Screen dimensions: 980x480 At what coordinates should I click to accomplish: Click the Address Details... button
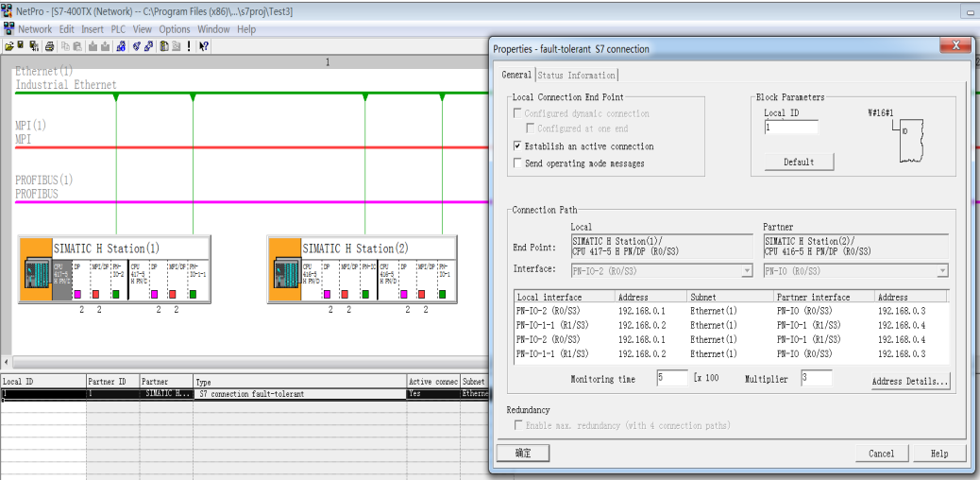point(911,381)
